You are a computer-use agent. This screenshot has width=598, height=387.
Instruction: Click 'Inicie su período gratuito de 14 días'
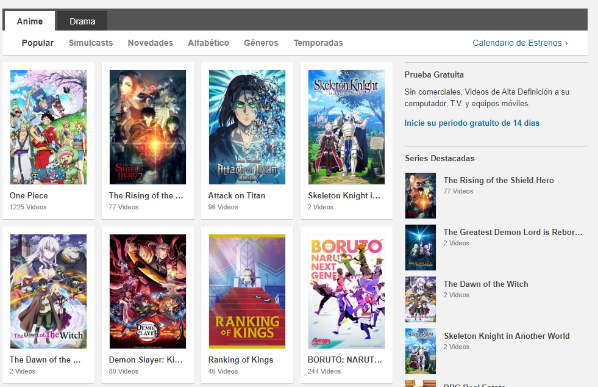click(472, 123)
